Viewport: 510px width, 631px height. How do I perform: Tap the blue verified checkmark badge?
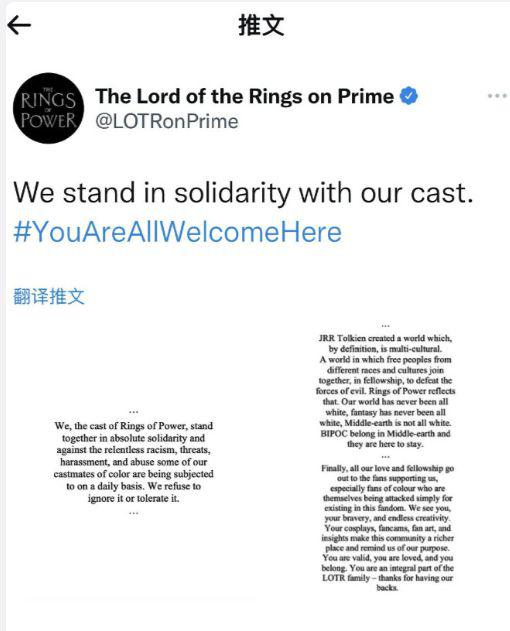pos(409,96)
